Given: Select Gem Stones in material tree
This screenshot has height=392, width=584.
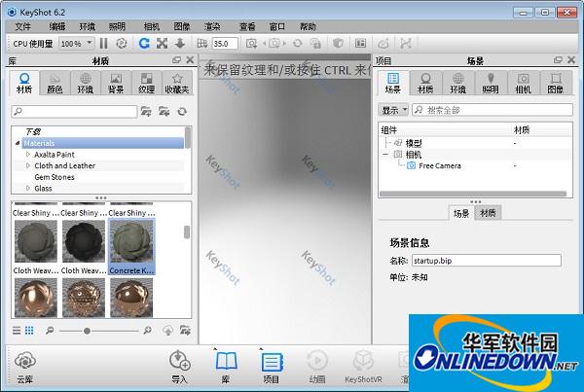Looking at the screenshot, I should [55, 177].
